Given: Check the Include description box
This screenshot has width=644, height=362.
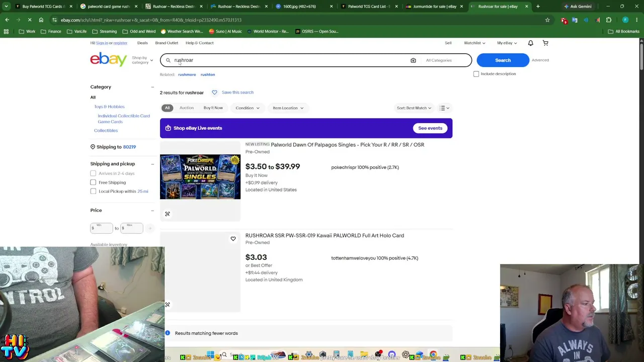Looking at the screenshot, I should (x=476, y=74).
